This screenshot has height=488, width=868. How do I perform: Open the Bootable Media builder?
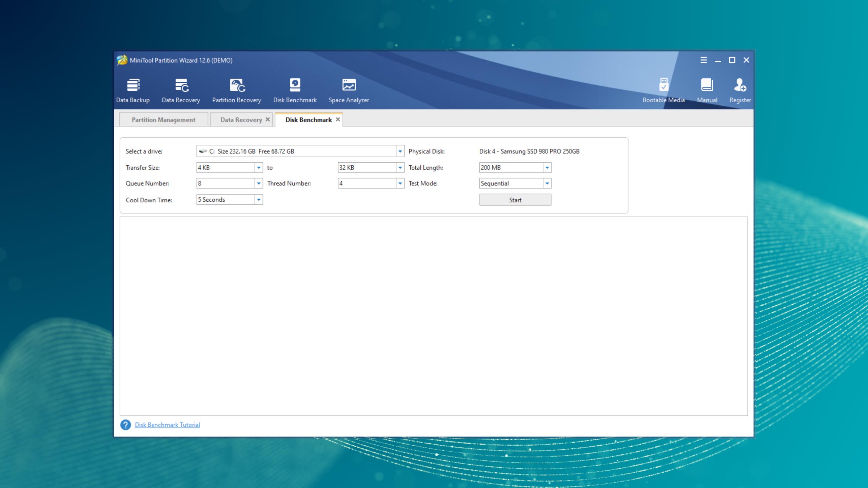(664, 90)
